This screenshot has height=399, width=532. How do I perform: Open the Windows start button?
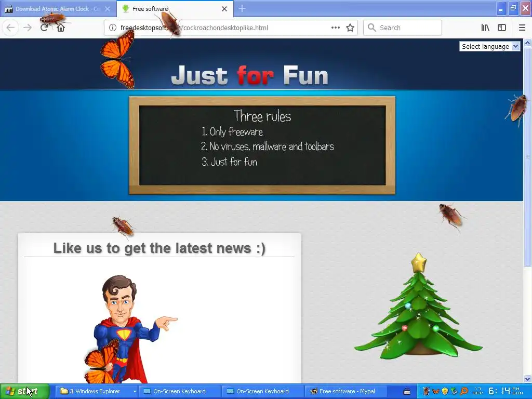click(x=25, y=391)
